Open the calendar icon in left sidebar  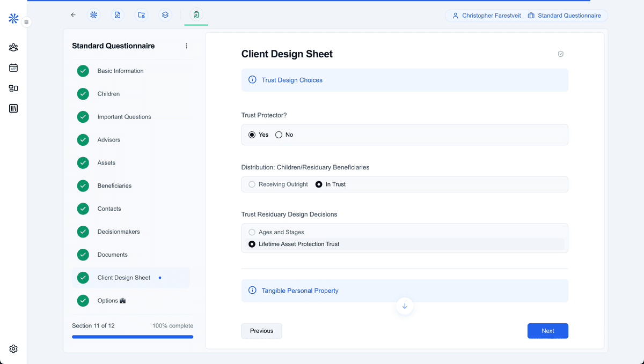coord(13,68)
